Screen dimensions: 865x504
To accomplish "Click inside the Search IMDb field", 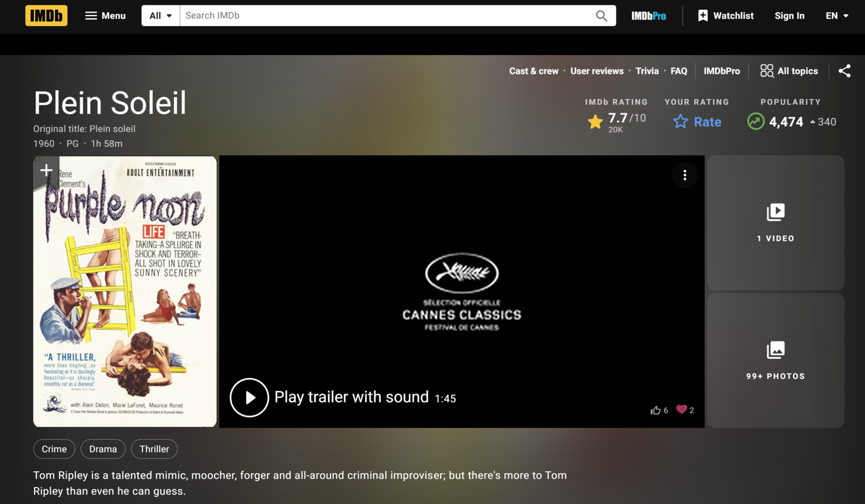I will (387, 16).
